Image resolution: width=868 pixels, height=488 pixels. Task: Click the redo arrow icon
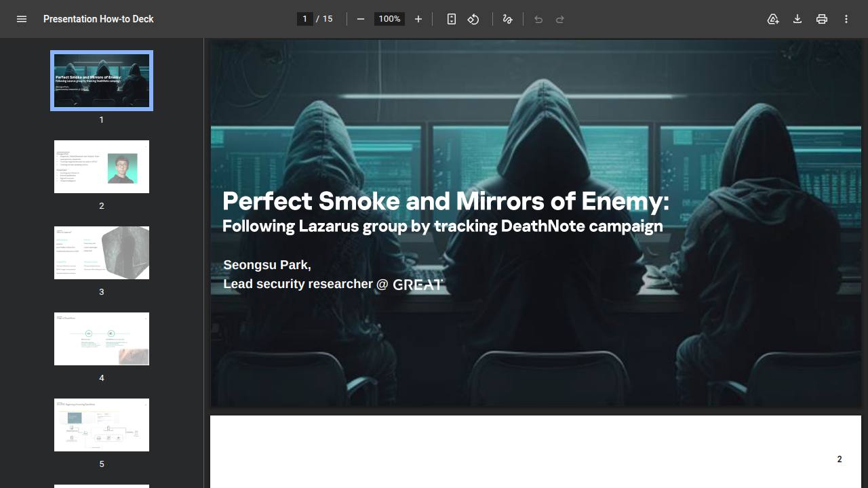coord(560,19)
